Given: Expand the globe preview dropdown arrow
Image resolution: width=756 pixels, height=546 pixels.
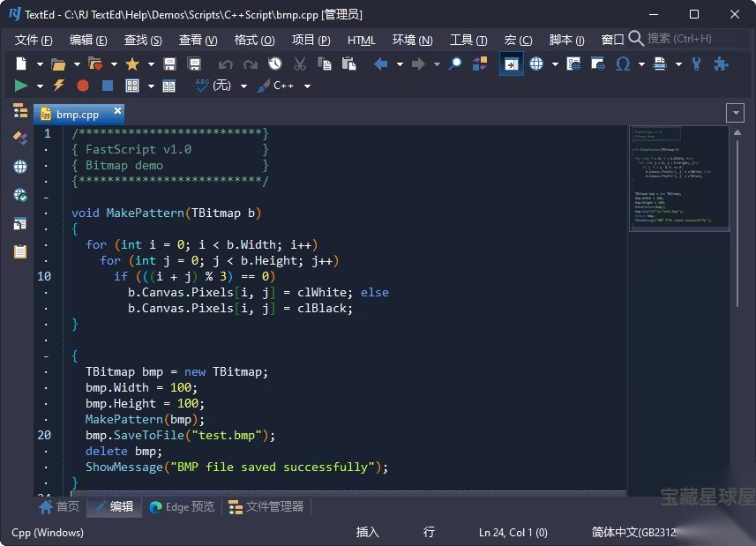Looking at the screenshot, I should click(555, 64).
